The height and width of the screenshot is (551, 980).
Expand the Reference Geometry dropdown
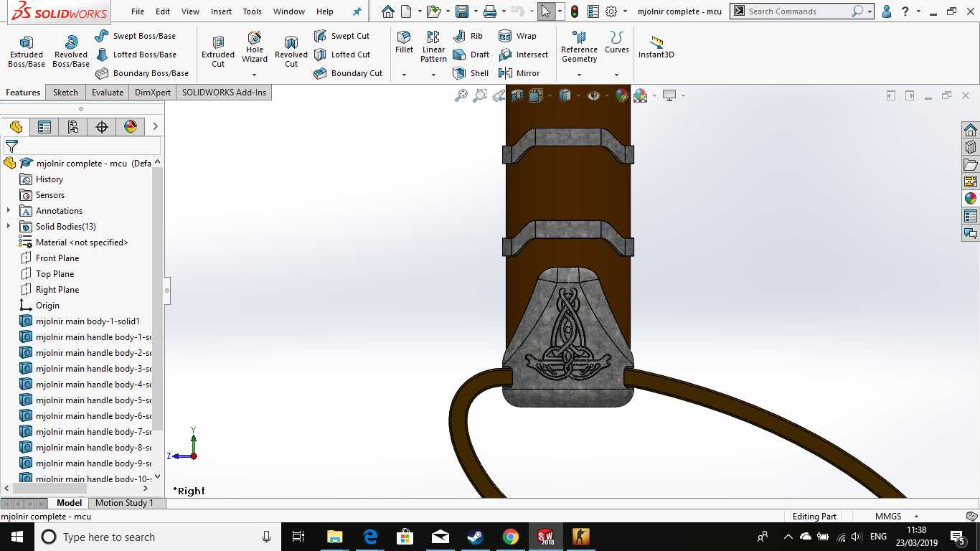click(579, 75)
